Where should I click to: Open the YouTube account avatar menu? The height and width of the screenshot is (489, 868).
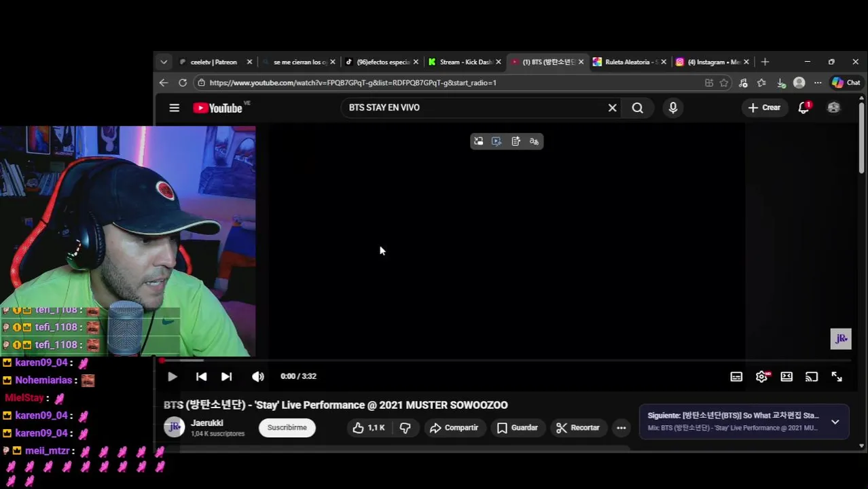(x=833, y=107)
